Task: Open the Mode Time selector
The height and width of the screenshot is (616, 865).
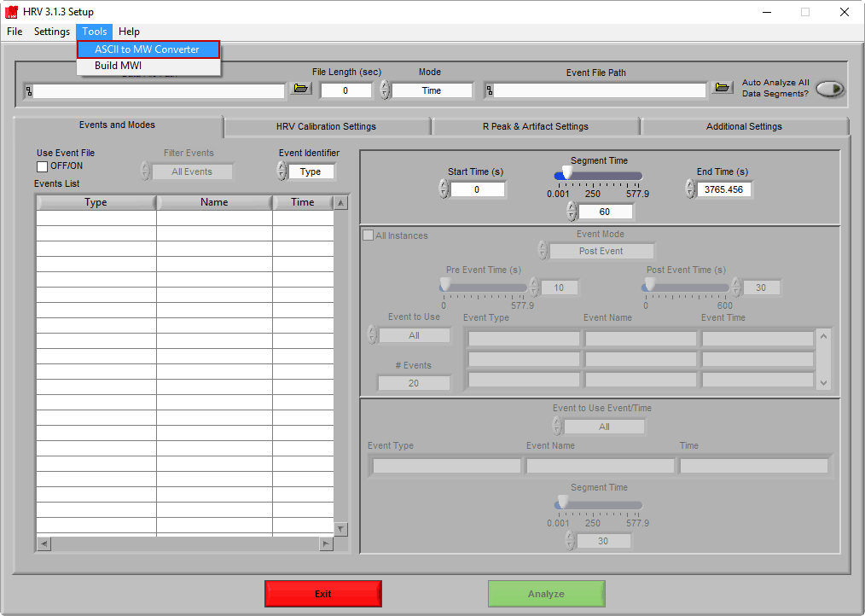Action: 432,90
